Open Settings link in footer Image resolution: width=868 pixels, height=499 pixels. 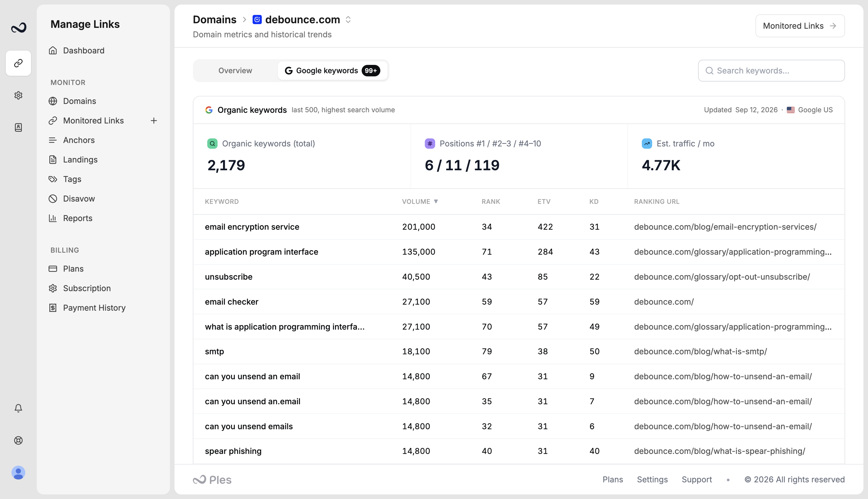[x=652, y=479]
